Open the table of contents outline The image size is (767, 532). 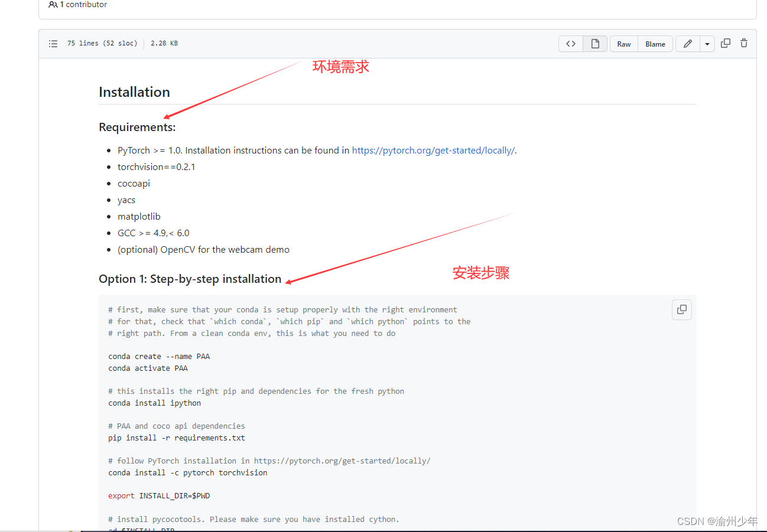(53, 43)
